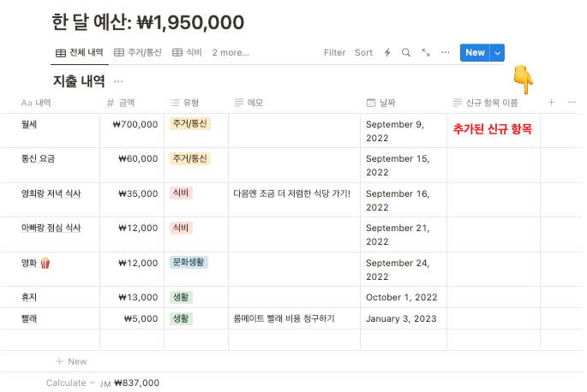
Task: Click 주거/통신 tag in 월세 row
Action: click(x=190, y=124)
